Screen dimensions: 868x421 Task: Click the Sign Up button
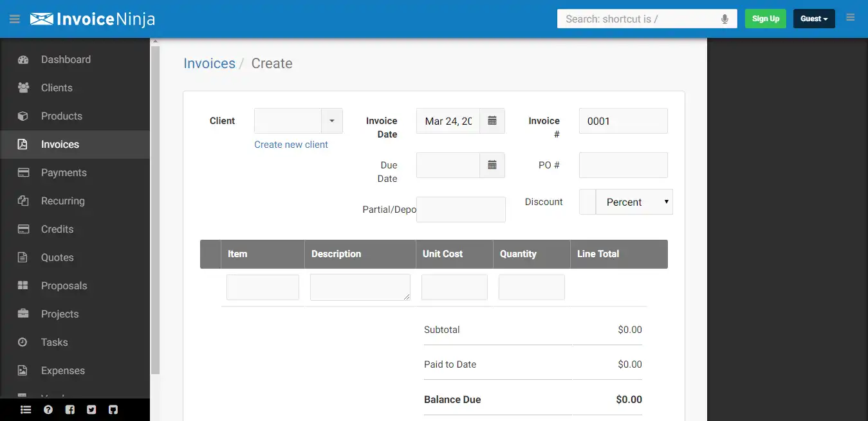(765, 19)
